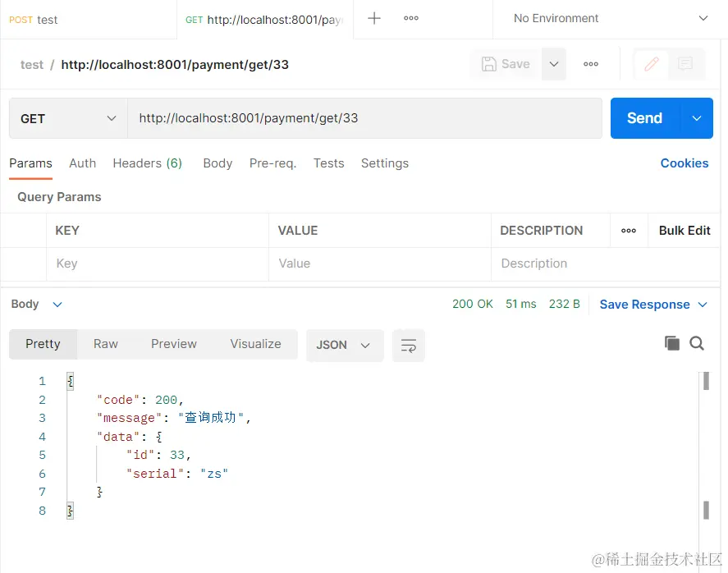Viewport: 728px width, 573px height.
Task: Switch to the Params tab
Action: pyautogui.click(x=30, y=163)
